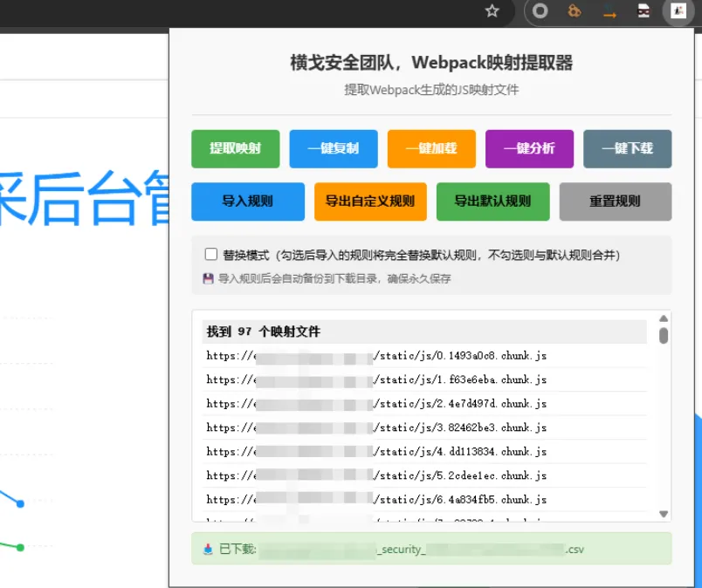Select the 2.4e7d497d.chunk.js URL row

424,404
